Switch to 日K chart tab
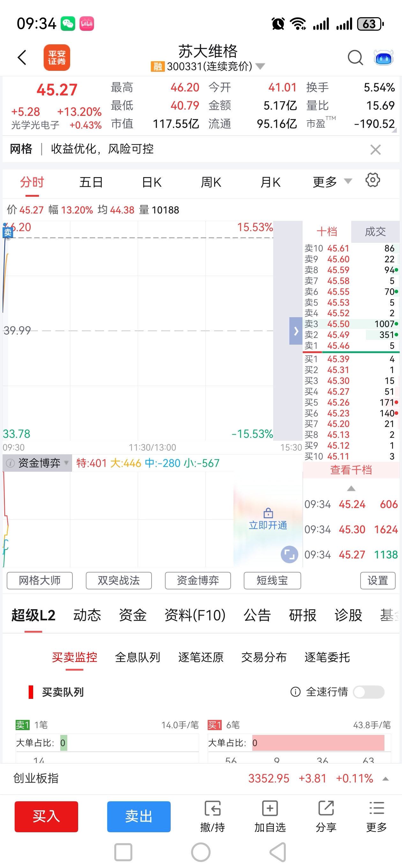Image resolution: width=402 pixels, height=868 pixels. pyautogui.click(x=152, y=182)
